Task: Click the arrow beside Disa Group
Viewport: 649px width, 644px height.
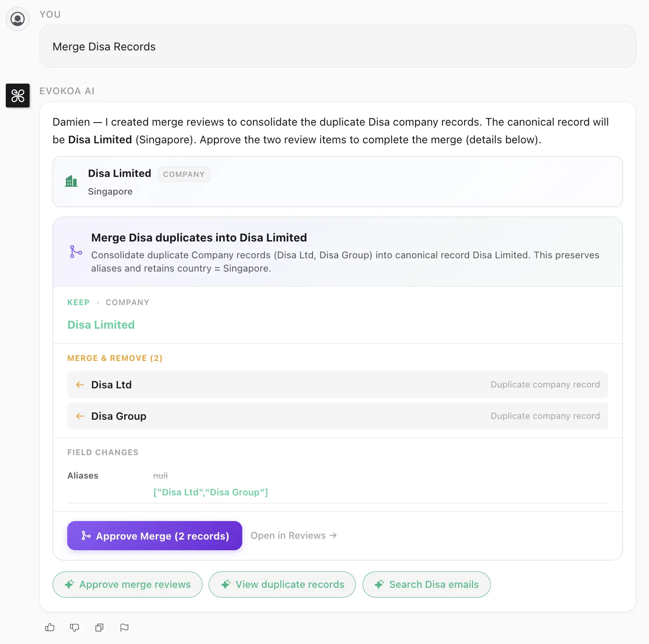Action: [x=80, y=416]
